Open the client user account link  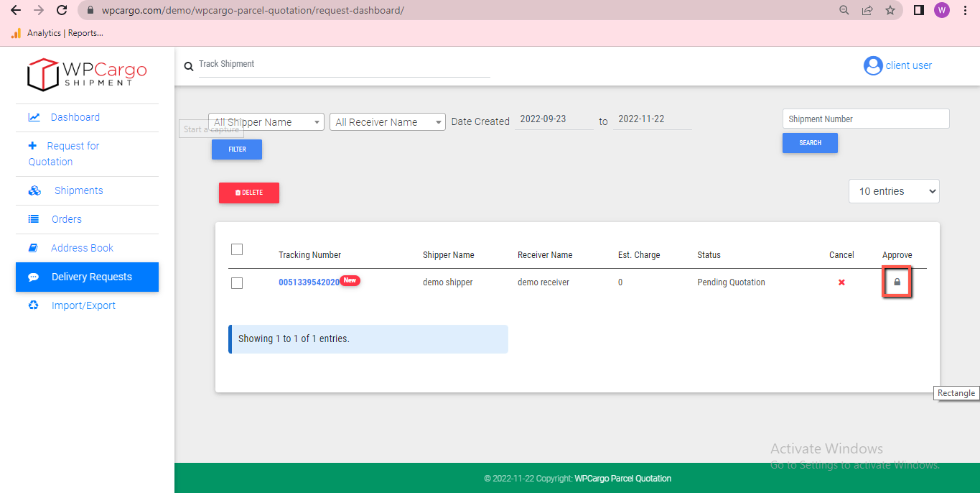click(x=909, y=65)
